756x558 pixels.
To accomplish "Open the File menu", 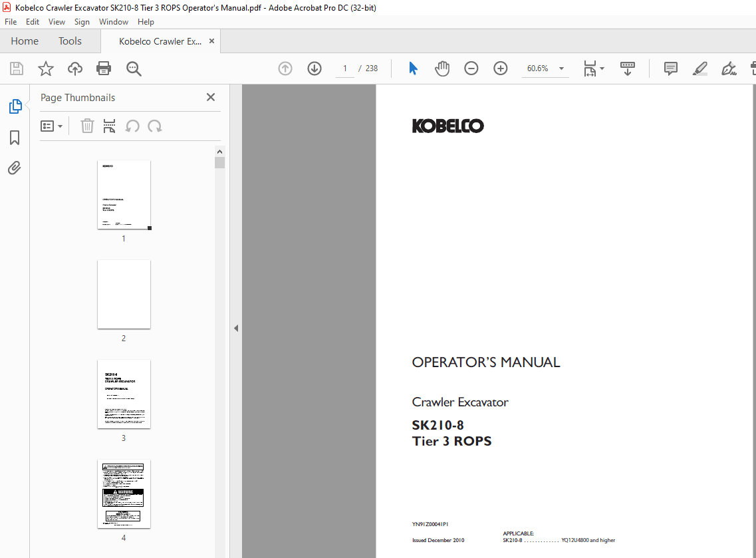I will pos(11,21).
